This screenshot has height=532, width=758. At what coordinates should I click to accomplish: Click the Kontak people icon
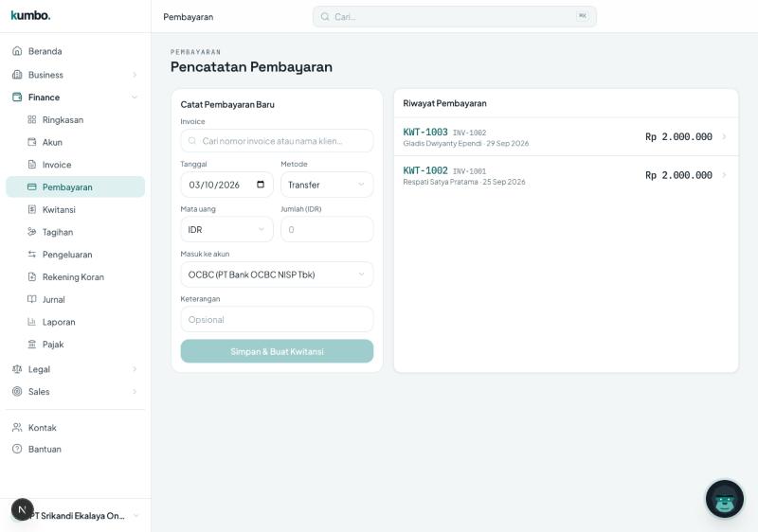click(x=17, y=428)
